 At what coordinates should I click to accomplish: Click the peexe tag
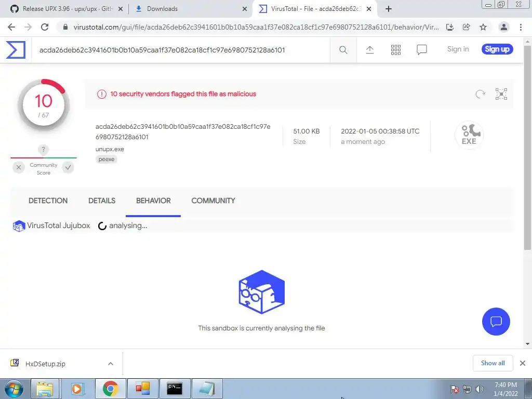[107, 159]
